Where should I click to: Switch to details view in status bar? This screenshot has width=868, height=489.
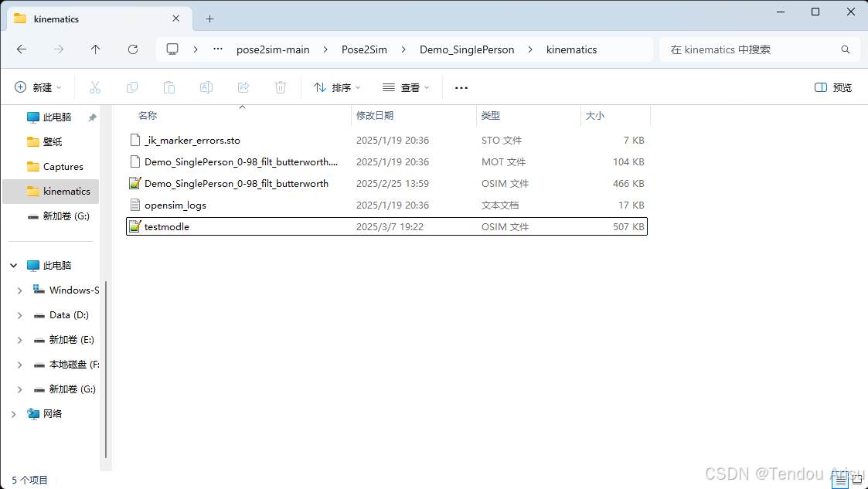(x=839, y=481)
